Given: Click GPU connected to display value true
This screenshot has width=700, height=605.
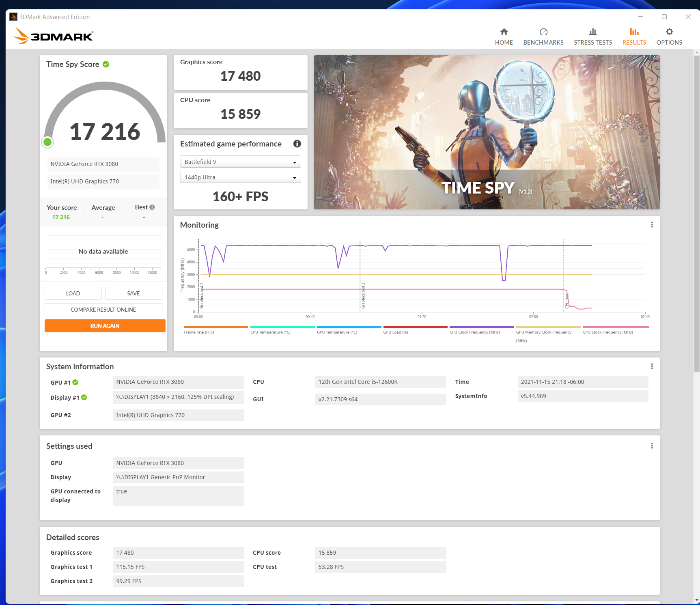Looking at the screenshot, I should click(178, 495).
